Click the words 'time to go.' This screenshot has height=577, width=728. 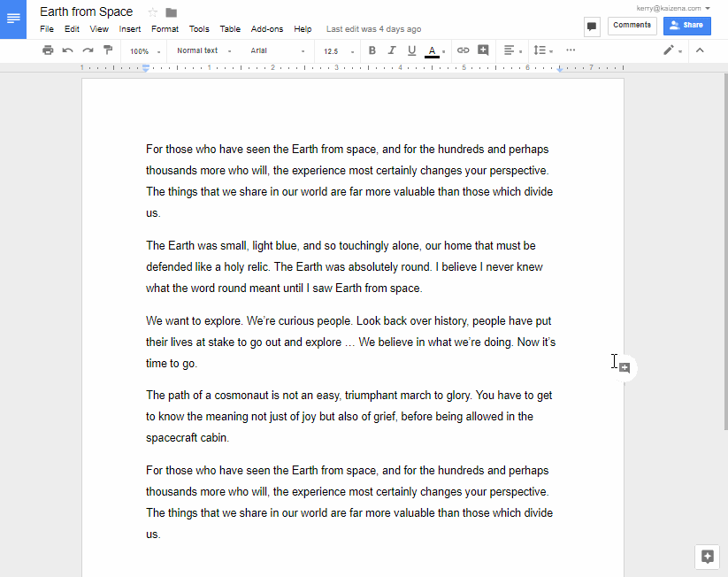[172, 364]
